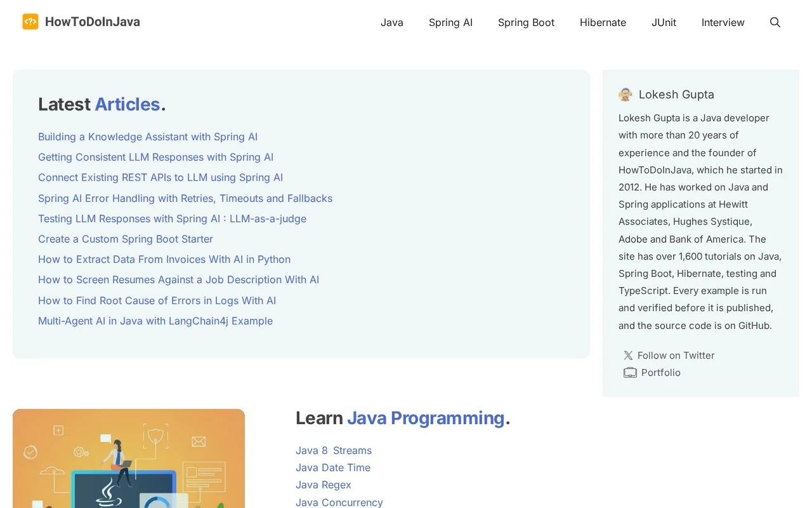Go to the Spring Boot menu item
Viewport: 812px width, 508px height.
[526, 22]
